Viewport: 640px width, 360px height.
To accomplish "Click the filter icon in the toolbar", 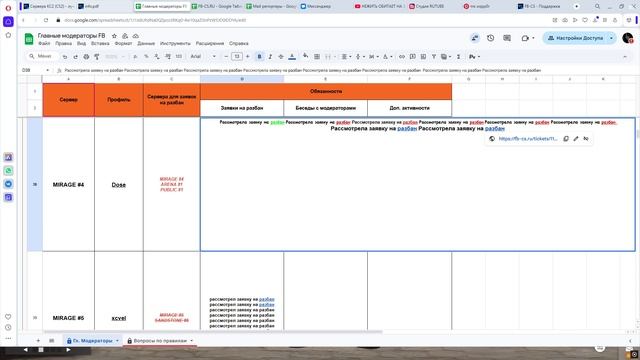I will (x=434, y=57).
